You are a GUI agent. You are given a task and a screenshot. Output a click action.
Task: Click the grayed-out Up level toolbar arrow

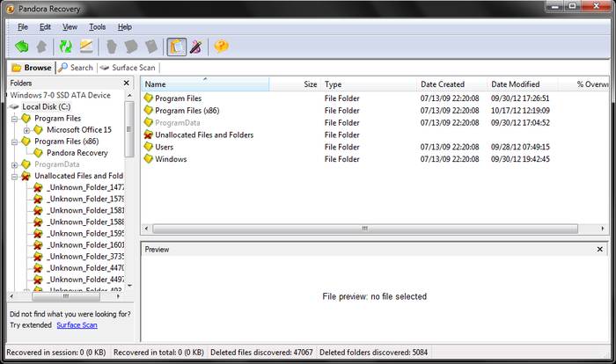point(41,47)
